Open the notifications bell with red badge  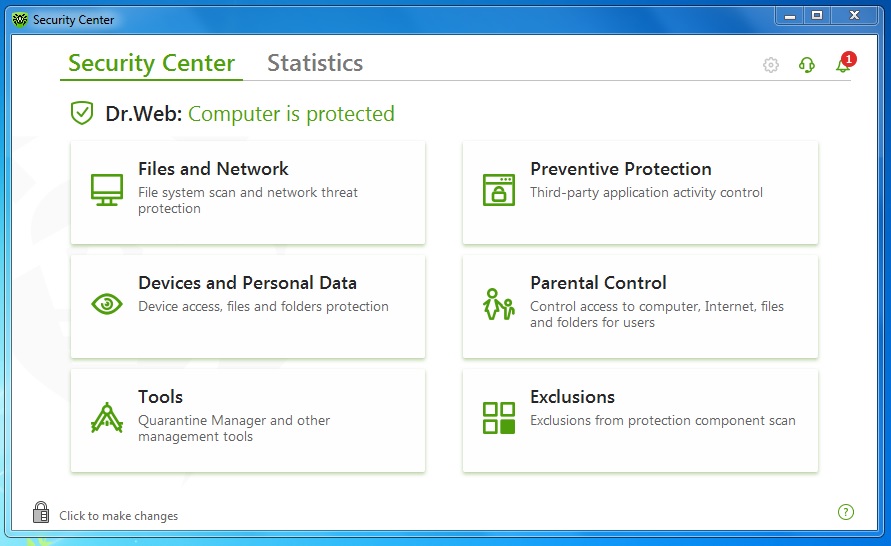(845, 63)
